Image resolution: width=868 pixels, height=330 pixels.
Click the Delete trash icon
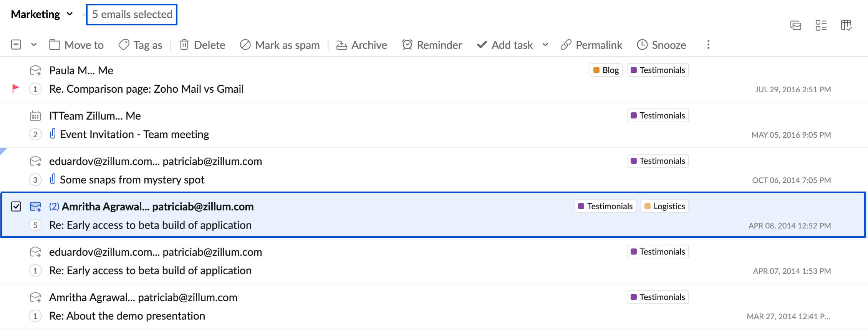[x=184, y=45]
